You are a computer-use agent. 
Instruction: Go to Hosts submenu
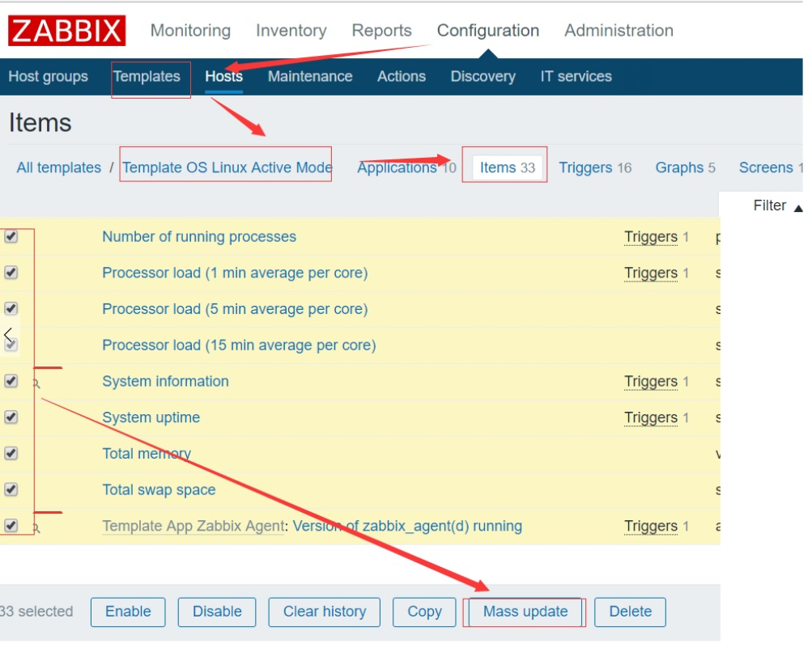point(223,77)
